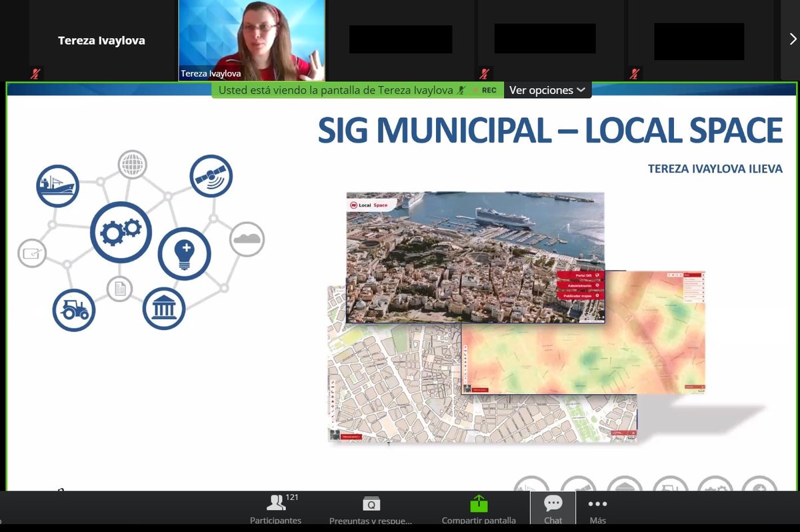The width and height of the screenshot is (800, 532).
Task: Click the aerial city Local Space screenshot
Action: coord(475,257)
